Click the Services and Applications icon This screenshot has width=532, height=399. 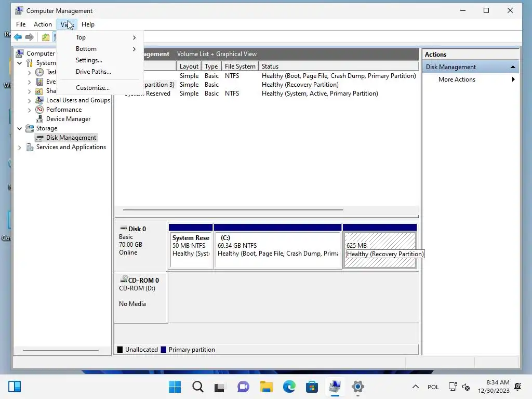pyautogui.click(x=30, y=147)
